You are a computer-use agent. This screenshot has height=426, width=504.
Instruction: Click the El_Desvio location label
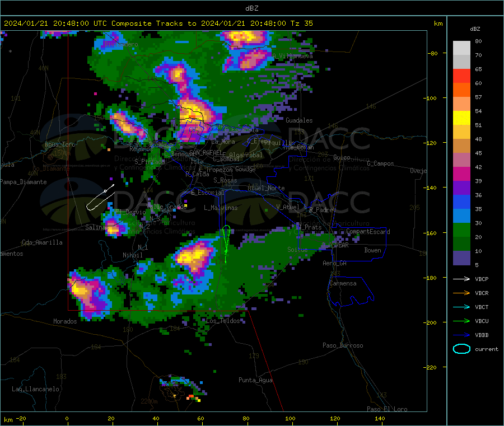130,212
